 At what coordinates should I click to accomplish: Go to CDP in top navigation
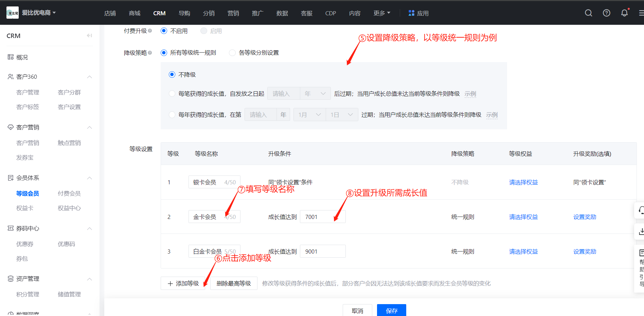pyautogui.click(x=330, y=13)
